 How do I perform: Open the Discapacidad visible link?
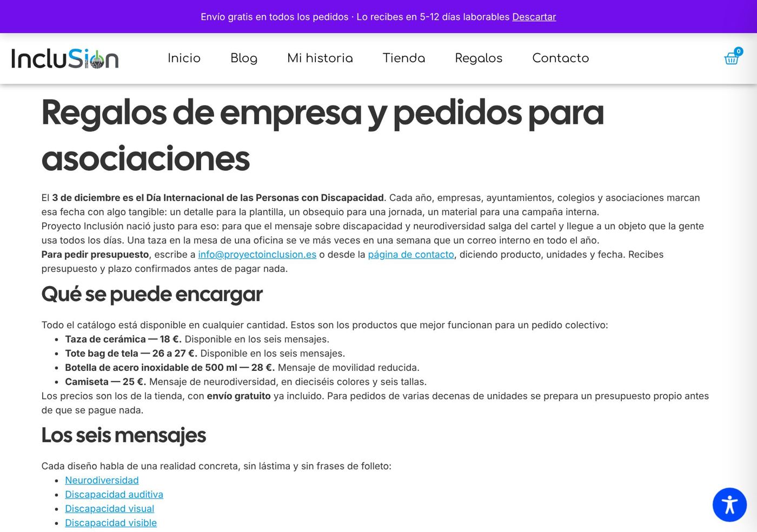pos(111,523)
